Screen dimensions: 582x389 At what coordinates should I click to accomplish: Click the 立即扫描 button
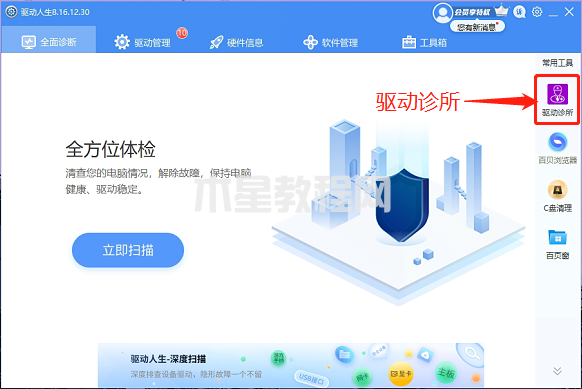point(128,250)
